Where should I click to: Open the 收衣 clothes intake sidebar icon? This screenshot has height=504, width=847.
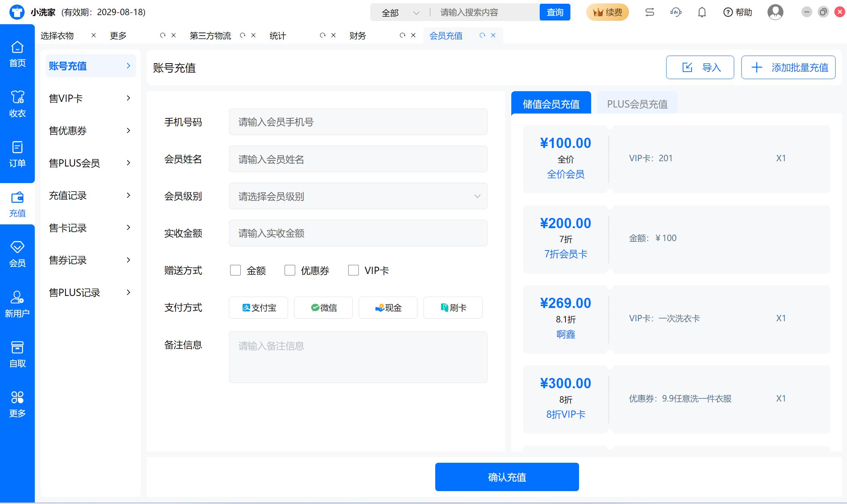tap(17, 104)
